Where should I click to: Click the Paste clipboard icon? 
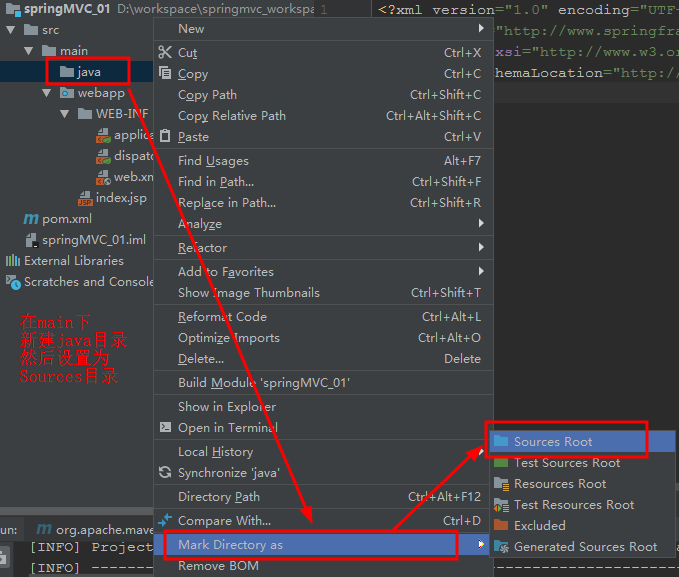pyautogui.click(x=165, y=136)
